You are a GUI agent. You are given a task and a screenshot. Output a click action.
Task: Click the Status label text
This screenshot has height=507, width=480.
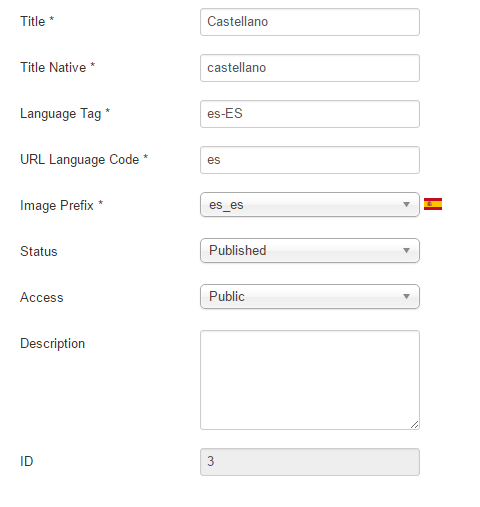point(39,251)
